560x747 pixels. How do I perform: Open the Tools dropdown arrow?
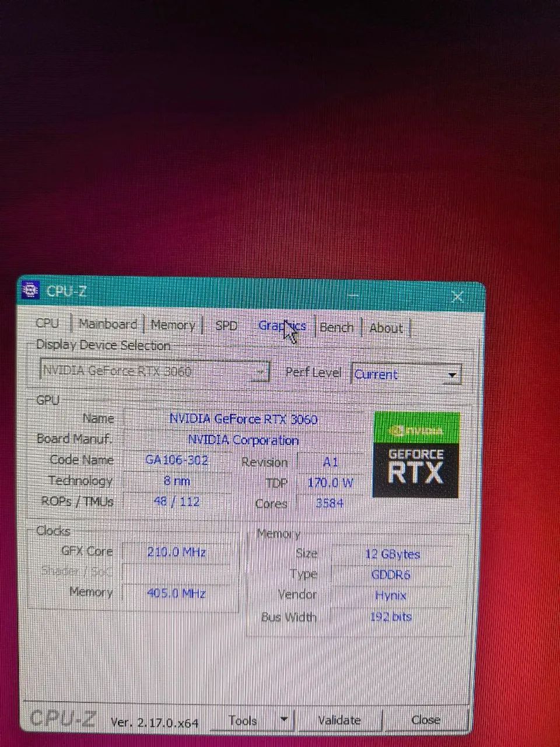pos(284,720)
